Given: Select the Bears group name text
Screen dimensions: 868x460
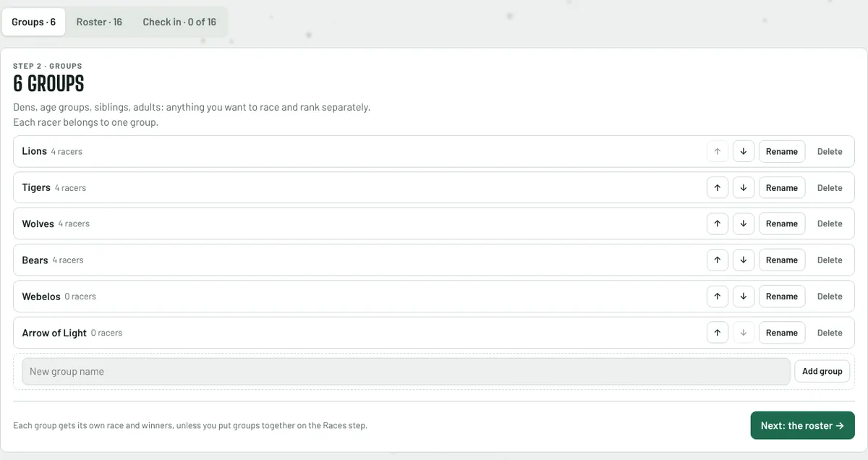Looking at the screenshot, I should click(35, 260).
